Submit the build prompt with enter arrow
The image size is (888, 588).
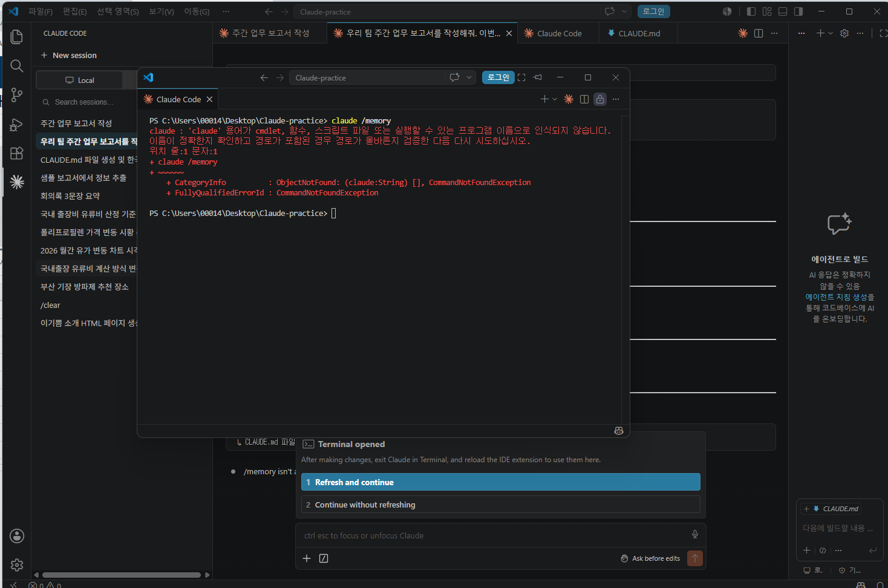tap(873, 550)
